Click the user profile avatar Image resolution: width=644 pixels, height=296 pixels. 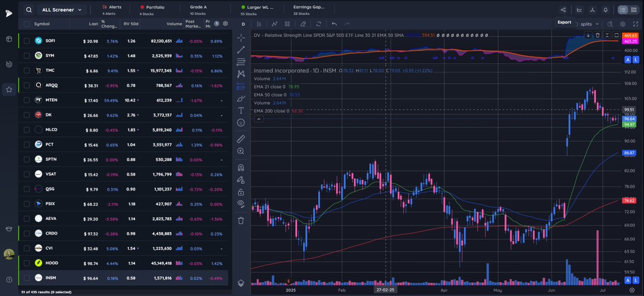pos(9,255)
